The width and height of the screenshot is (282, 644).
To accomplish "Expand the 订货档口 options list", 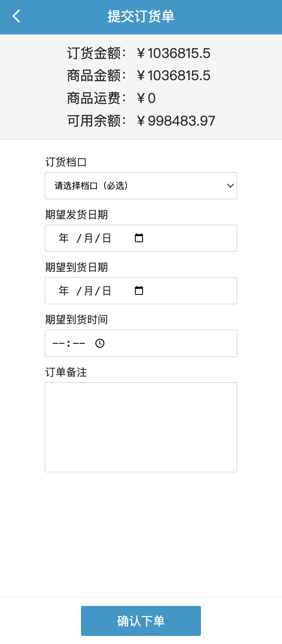I will click(x=141, y=186).
